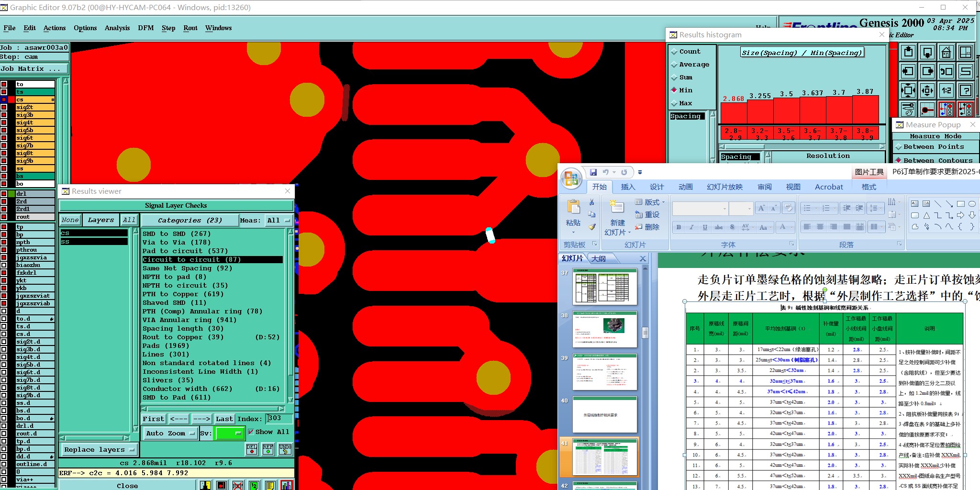The image size is (980, 490).
Task: Click the 1:2 scale zoom icon
Action: coord(946,90)
